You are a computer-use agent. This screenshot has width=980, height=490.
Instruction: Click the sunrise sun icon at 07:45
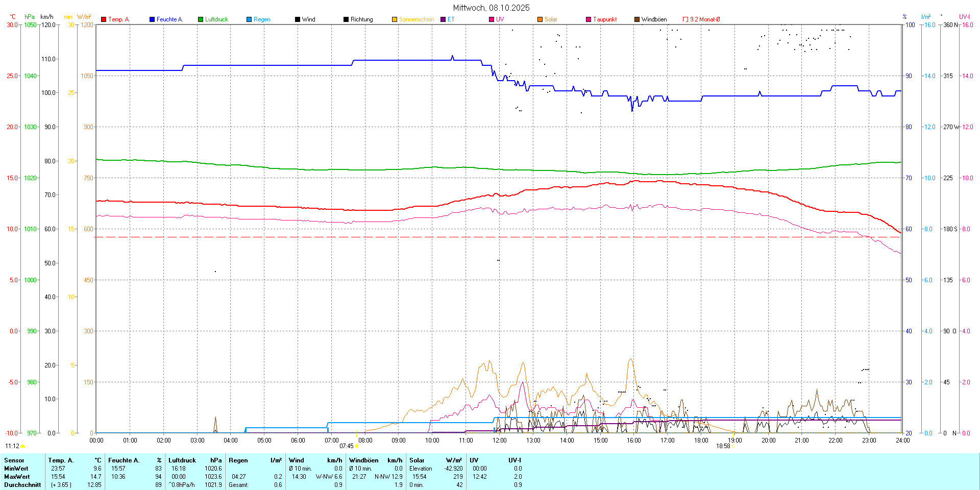[x=357, y=446]
